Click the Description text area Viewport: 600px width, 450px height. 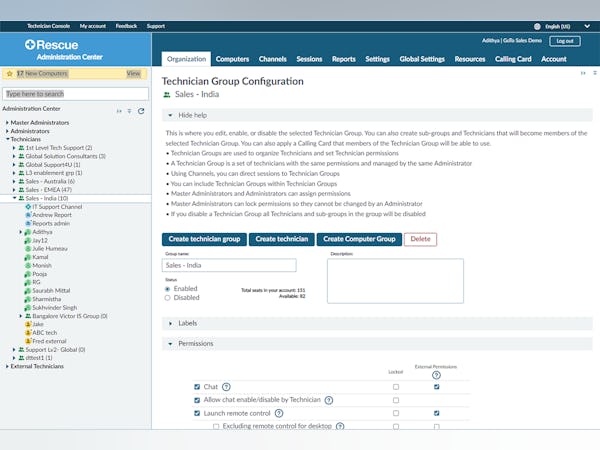(395, 281)
